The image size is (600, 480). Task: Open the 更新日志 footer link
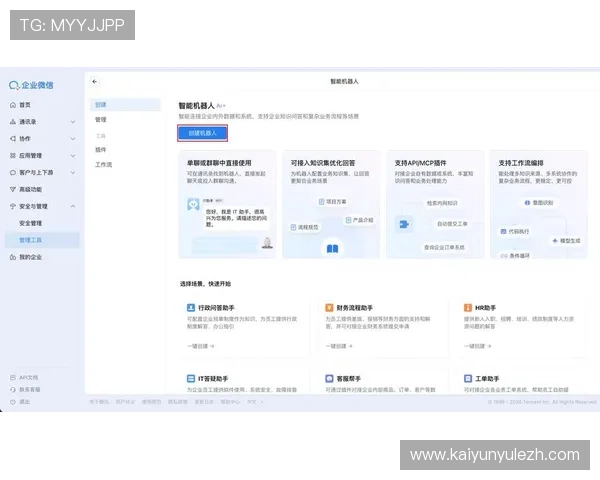point(204,402)
